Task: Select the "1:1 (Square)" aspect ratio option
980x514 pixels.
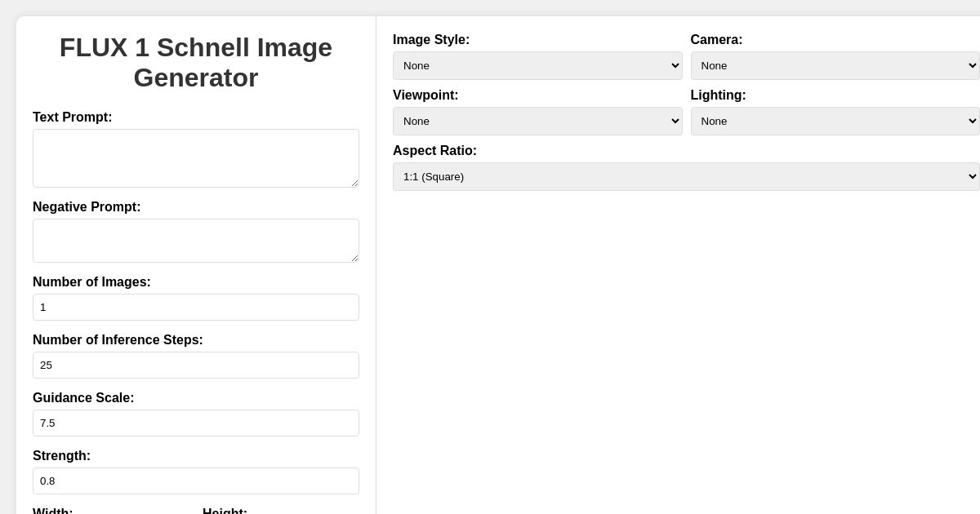Action: [x=686, y=176]
